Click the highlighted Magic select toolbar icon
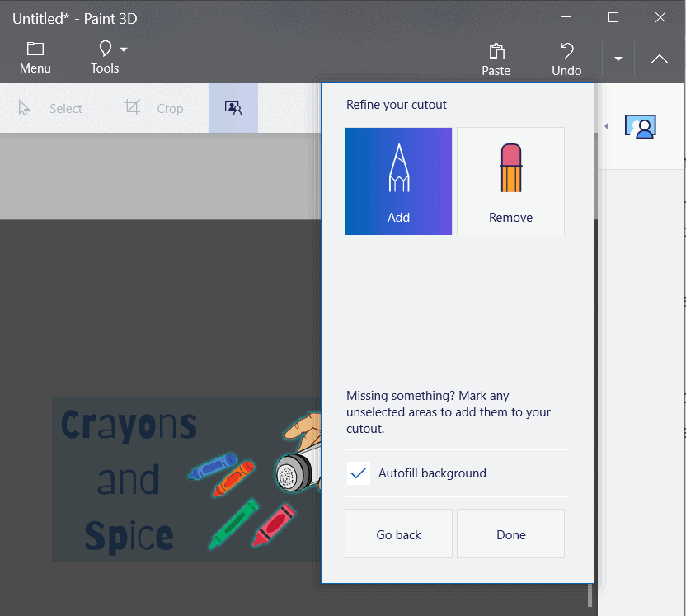The height and width of the screenshot is (616, 686). pos(233,108)
